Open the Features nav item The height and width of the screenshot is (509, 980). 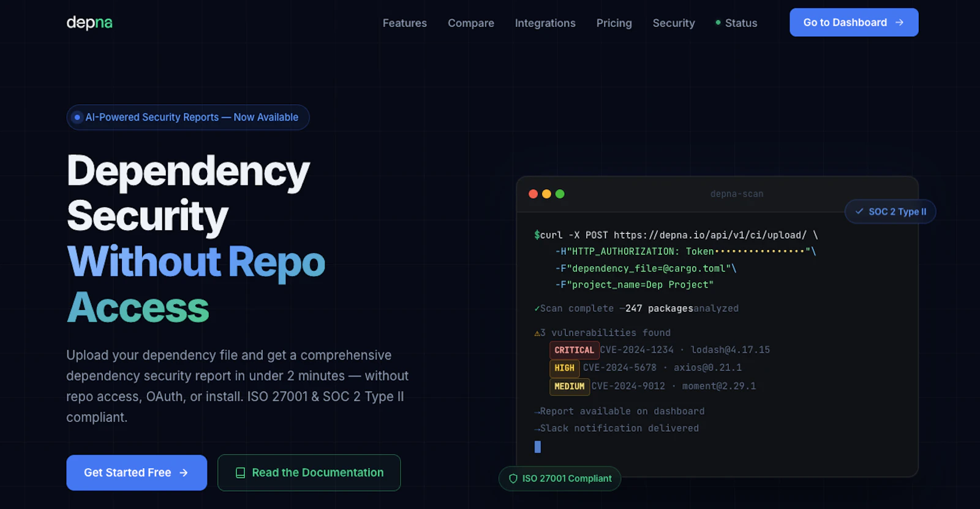click(x=405, y=23)
